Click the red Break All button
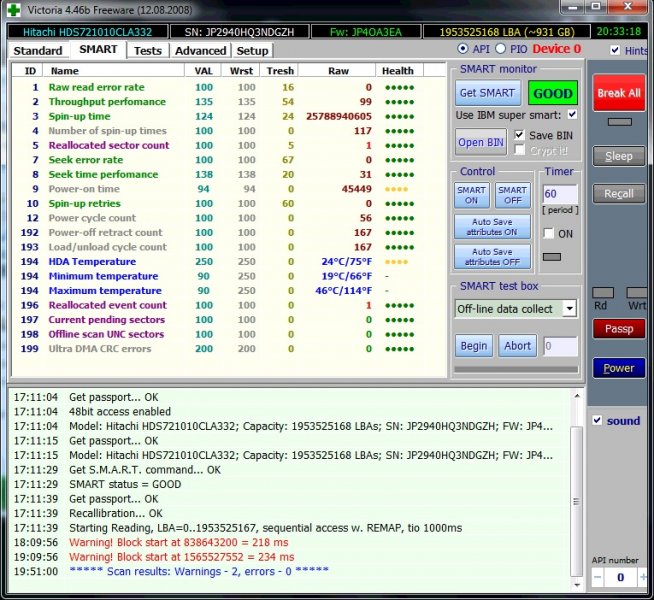654x600 pixels. coord(618,93)
